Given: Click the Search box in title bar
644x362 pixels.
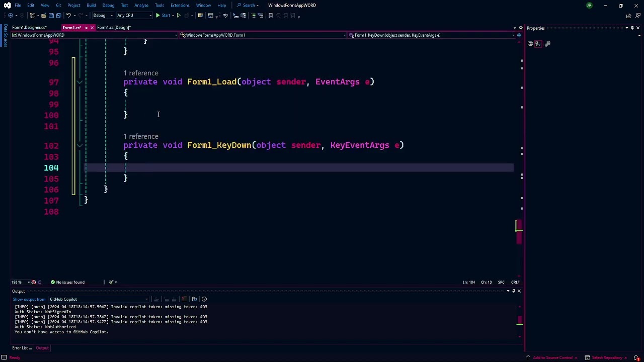Looking at the screenshot, I should click(248, 6).
